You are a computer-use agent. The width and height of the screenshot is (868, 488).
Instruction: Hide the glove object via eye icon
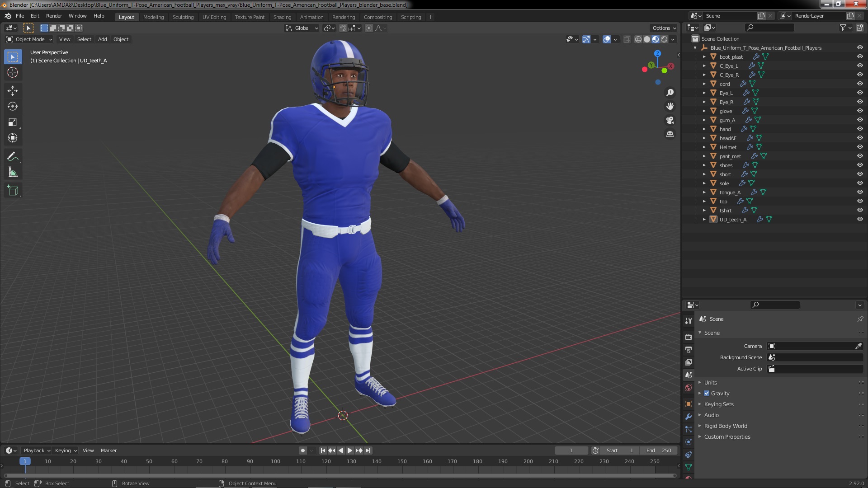[x=860, y=111]
